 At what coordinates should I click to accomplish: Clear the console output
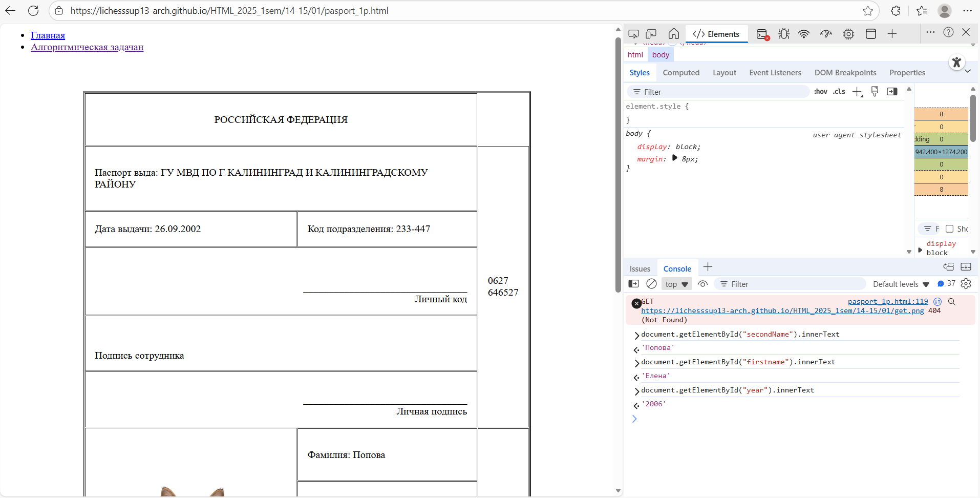click(x=651, y=284)
